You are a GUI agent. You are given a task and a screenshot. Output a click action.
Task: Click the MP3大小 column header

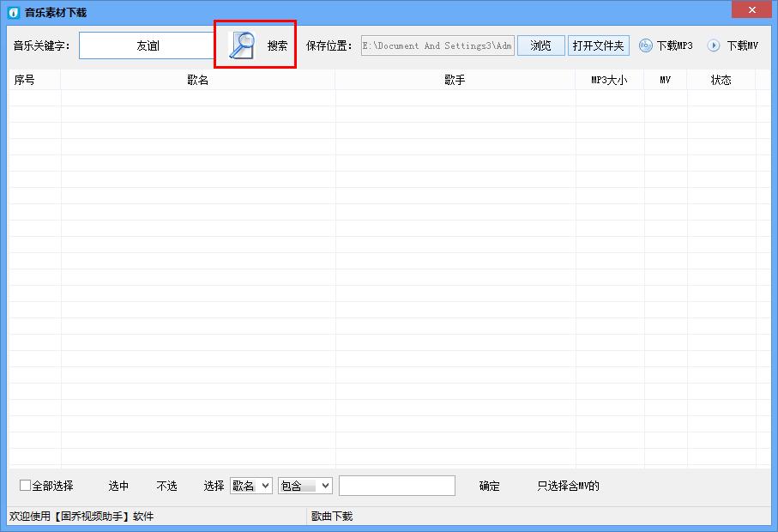609,79
